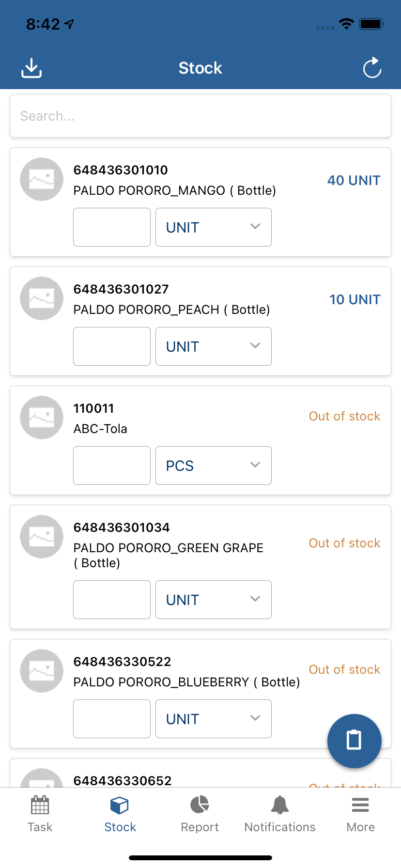This screenshot has height=868, width=401.
Task: Tap PALDO PORORO_MANGO image placeholder
Action: (42, 179)
